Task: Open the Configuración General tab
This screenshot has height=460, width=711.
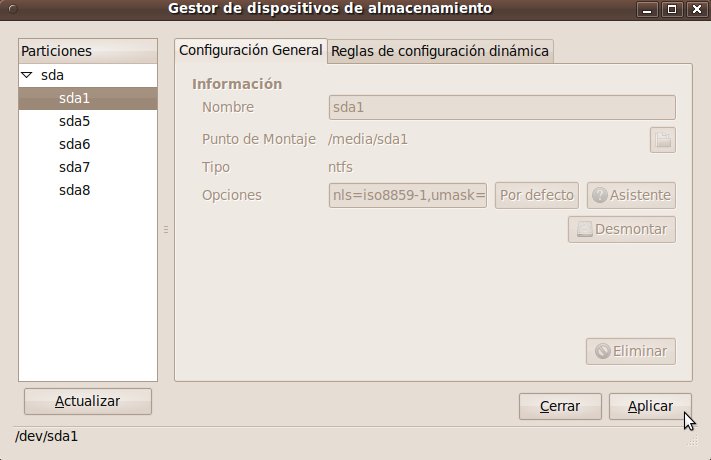Action: coord(250,50)
